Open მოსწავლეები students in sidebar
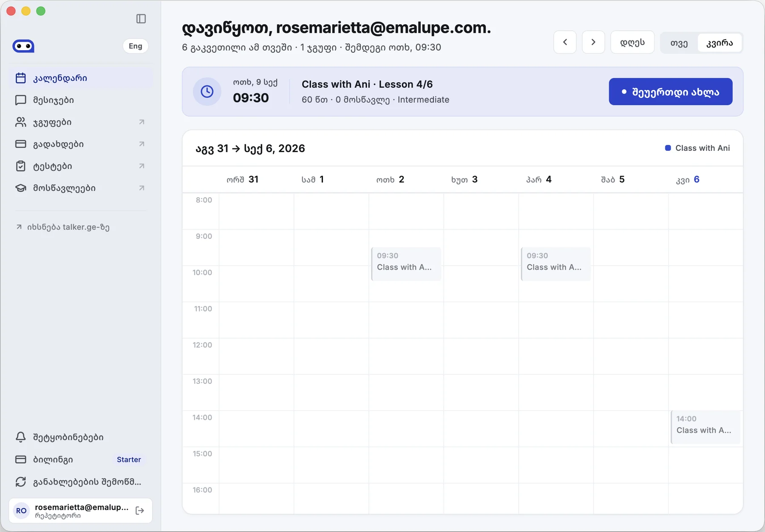The image size is (765, 532). click(81, 188)
